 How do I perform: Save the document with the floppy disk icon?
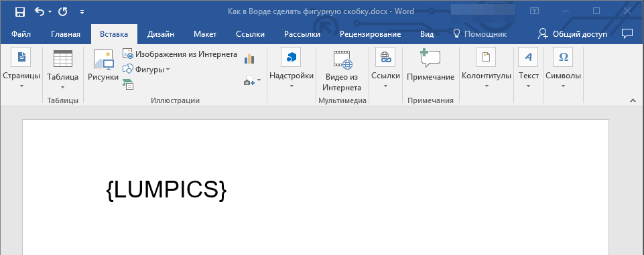click(19, 11)
